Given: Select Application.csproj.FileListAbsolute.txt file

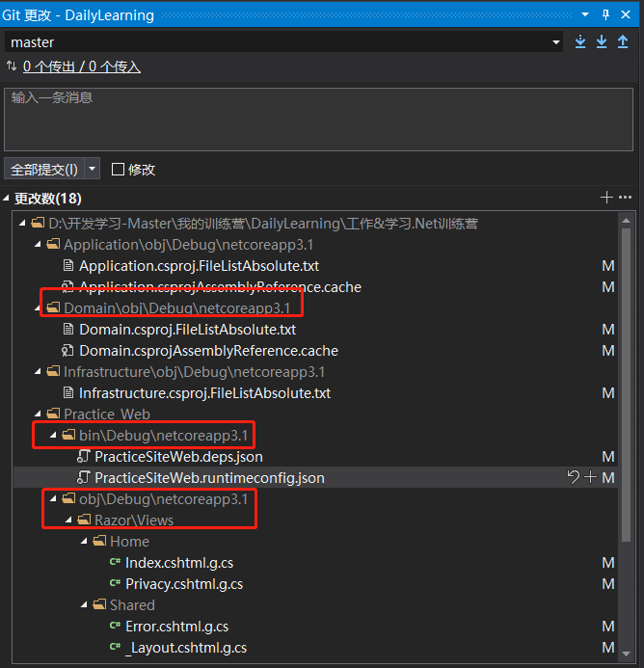Looking at the screenshot, I should coord(199,266).
